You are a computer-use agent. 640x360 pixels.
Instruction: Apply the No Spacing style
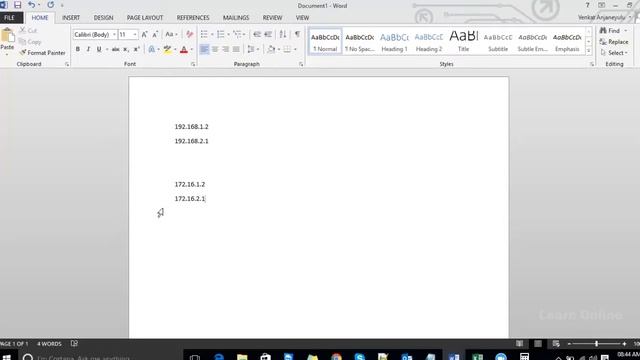pyautogui.click(x=360, y=41)
